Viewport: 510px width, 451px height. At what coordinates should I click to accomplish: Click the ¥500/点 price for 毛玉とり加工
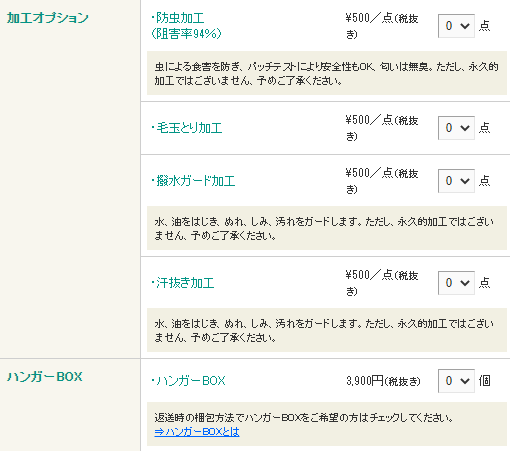382,128
